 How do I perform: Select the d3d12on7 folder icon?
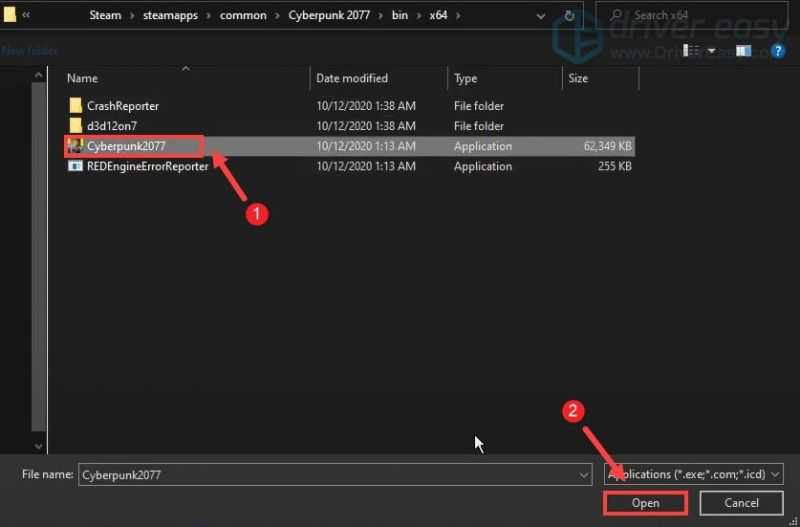pyautogui.click(x=76, y=126)
